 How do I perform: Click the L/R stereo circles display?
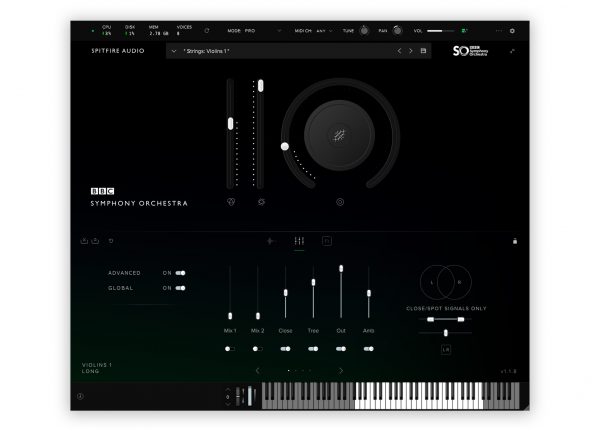(446, 282)
